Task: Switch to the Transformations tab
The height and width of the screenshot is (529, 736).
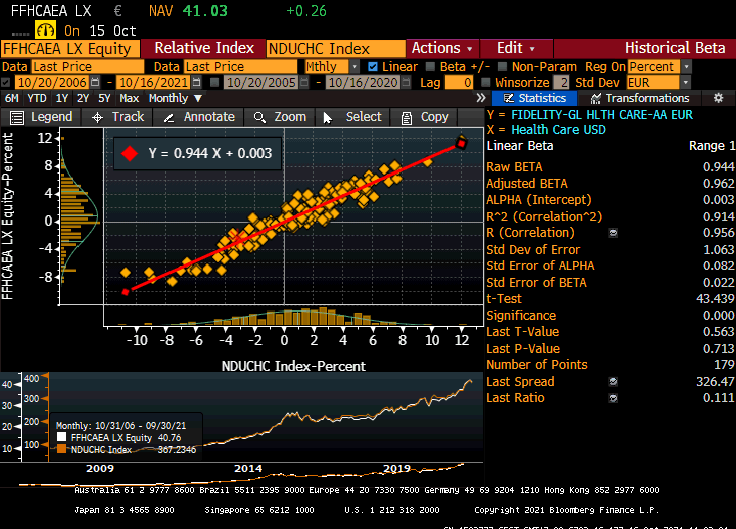Action: click(x=640, y=98)
